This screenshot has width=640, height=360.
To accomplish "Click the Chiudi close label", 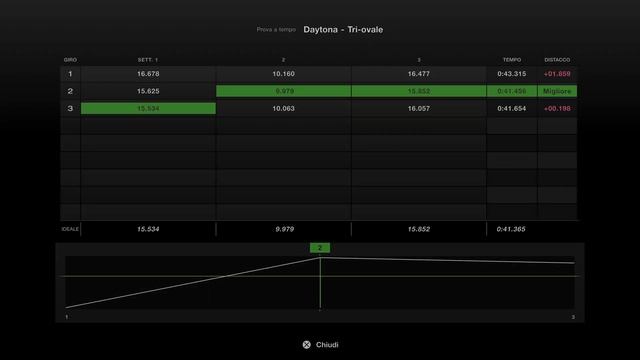I will 327,345.
